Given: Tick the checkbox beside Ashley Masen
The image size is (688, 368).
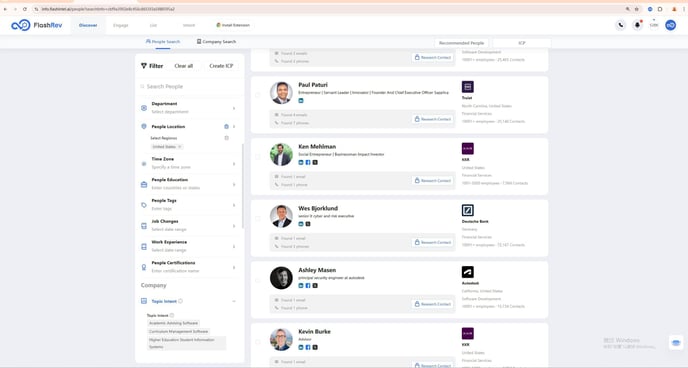Looking at the screenshot, I should click(258, 280).
